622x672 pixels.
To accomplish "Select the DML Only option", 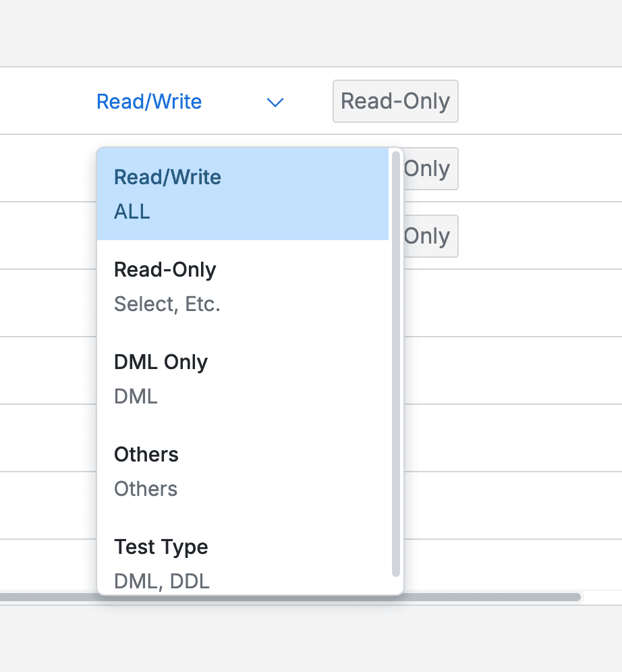I will 243,379.
